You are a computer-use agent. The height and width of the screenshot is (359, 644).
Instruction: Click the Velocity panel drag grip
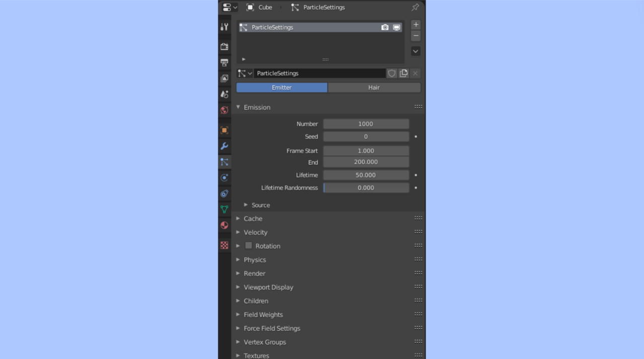coord(418,232)
